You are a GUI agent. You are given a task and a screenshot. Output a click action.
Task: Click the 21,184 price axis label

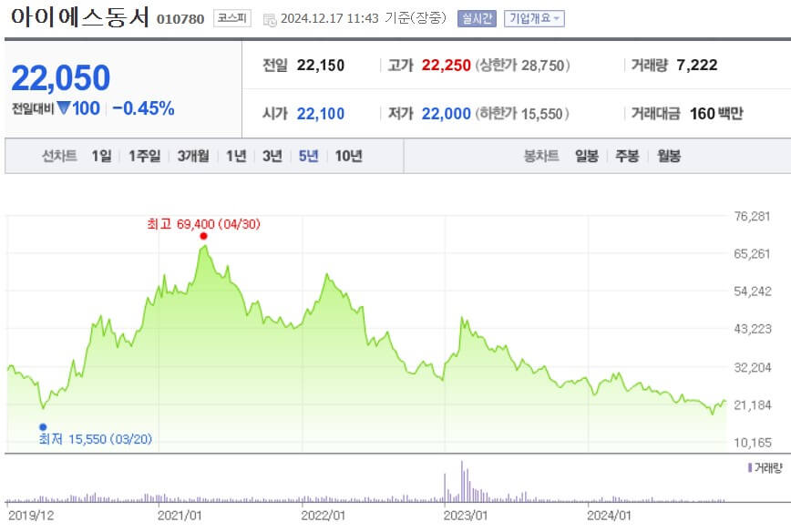click(753, 405)
